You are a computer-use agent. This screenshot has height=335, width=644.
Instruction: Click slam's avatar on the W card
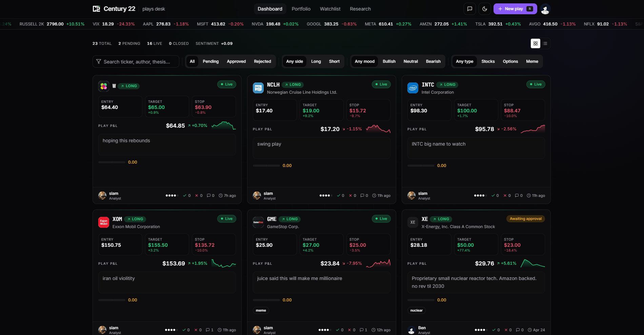coord(102,196)
